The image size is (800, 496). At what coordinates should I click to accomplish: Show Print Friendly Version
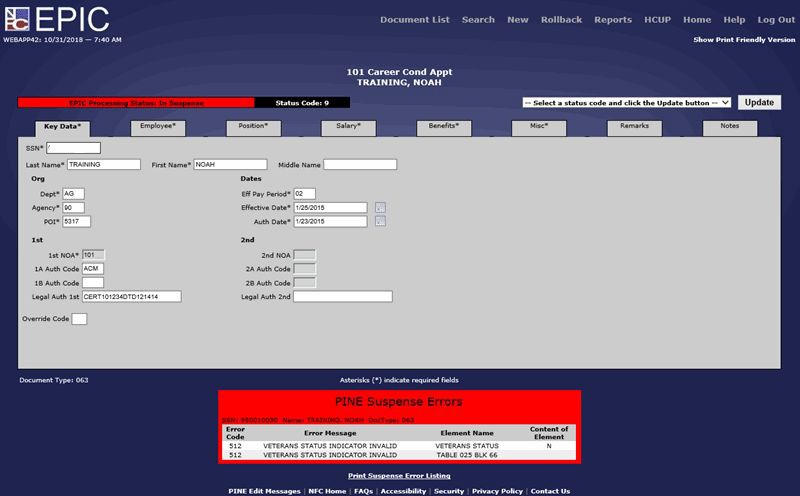[x=744, y=39]
